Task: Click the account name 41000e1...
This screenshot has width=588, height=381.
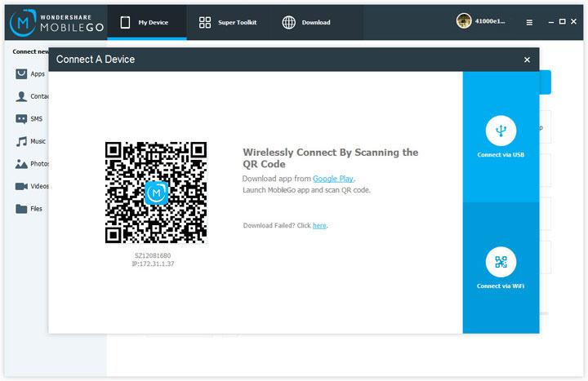Action: (490, 21)
